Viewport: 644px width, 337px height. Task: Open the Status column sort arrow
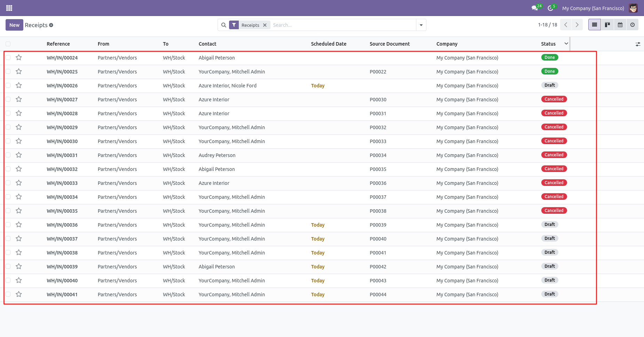click(566, 44)
